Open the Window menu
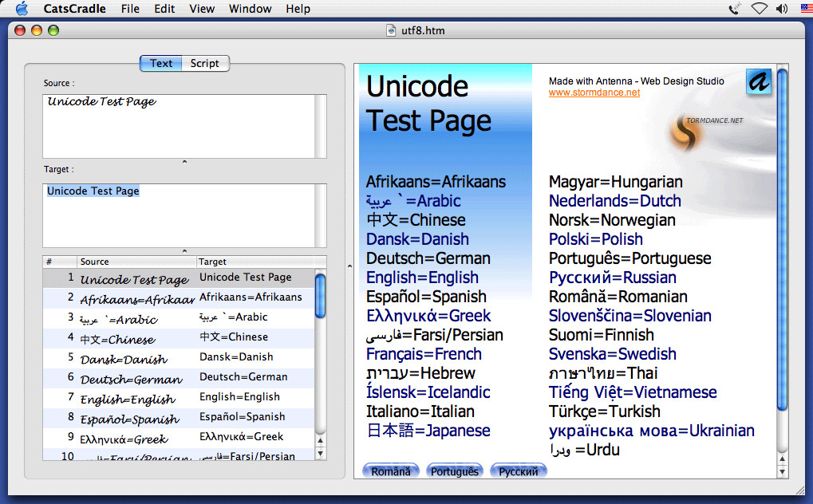The width and height of the screenshot is (813, 504). click(251, 9)
